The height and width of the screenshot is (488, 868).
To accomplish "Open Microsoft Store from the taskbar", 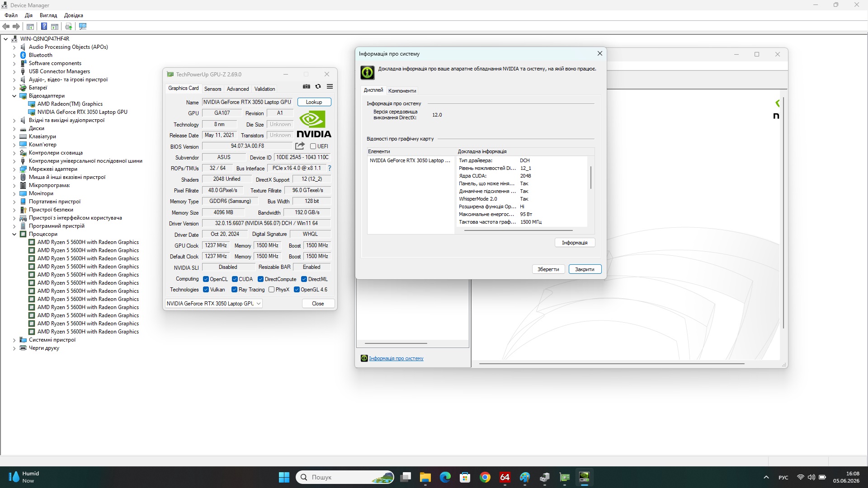I will point(465,477).
